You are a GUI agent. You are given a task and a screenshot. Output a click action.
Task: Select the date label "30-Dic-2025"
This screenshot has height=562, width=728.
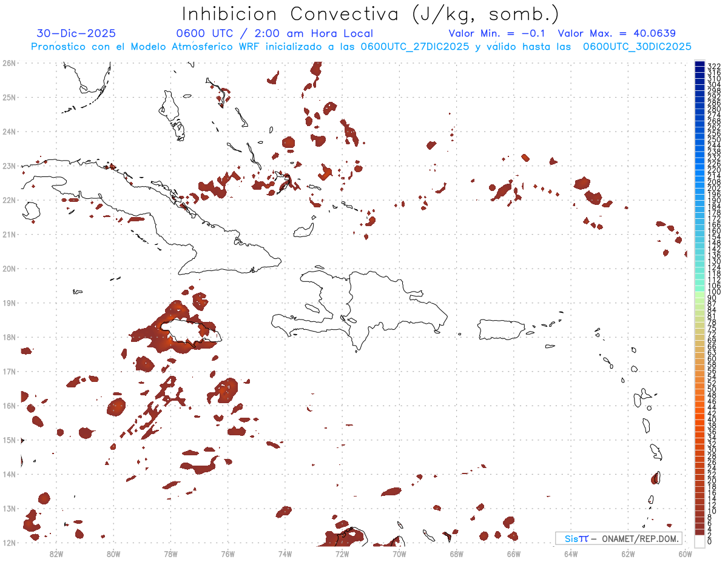pos(76,33)
